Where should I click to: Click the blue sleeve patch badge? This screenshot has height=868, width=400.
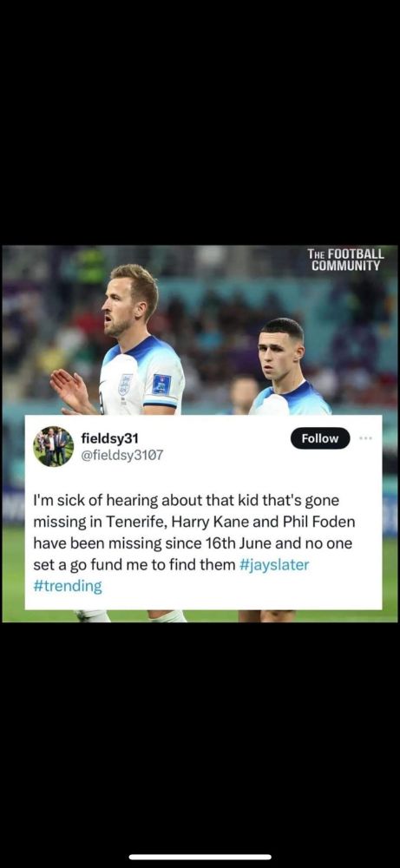(161, 385)
